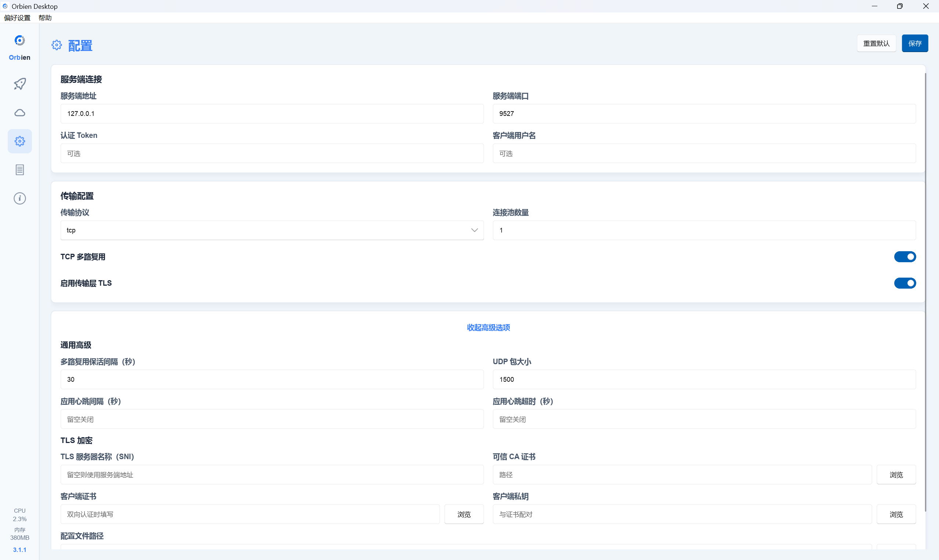Focus the UDP 包大小 input field
The height and width of the screenshot is (560, 939).
click(x=704, y=379)
